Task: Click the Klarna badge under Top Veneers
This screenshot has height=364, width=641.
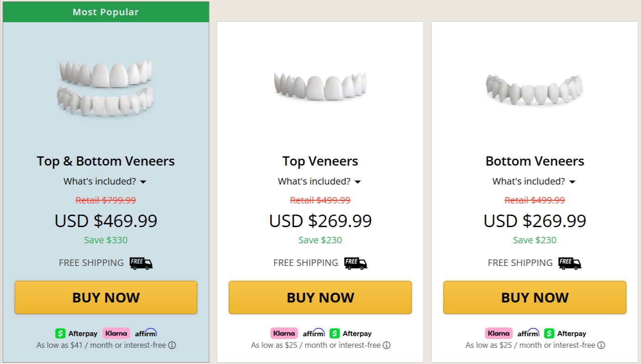Action: click(x=284, y=333)
